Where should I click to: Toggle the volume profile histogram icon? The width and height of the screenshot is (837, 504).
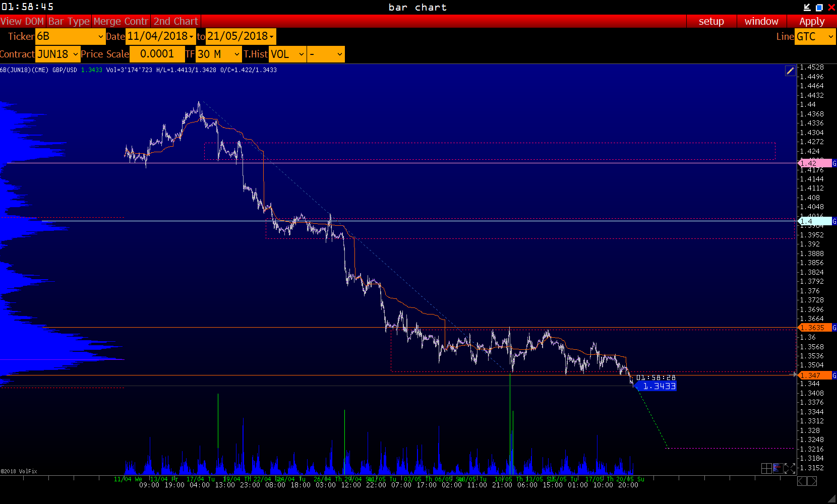click(x=778, y=469)
